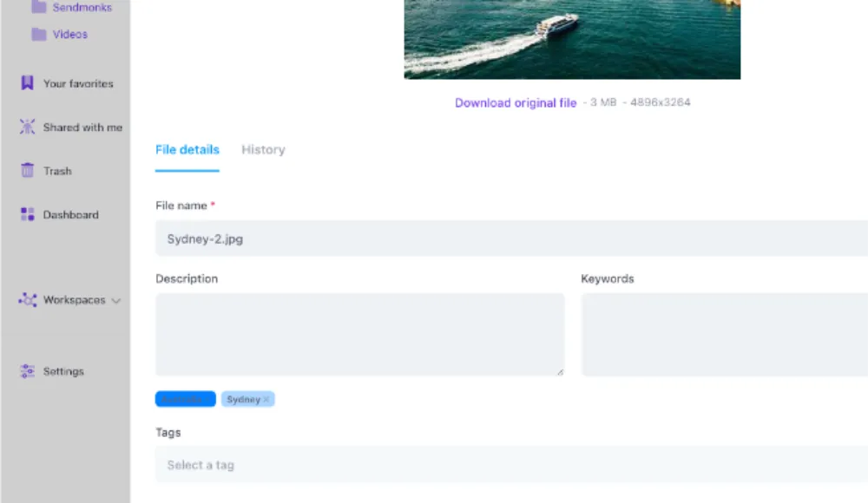868x503 pixels.
Task: Click the 4896x3264 dimensions text
Action: click(x=660, y=102)
